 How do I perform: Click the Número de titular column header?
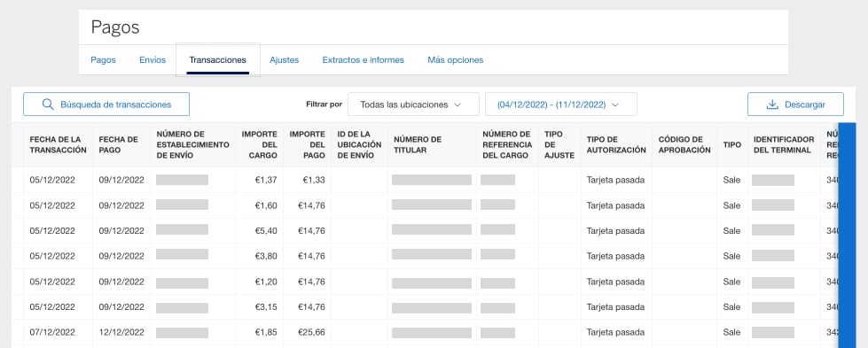tap(418, 144)
